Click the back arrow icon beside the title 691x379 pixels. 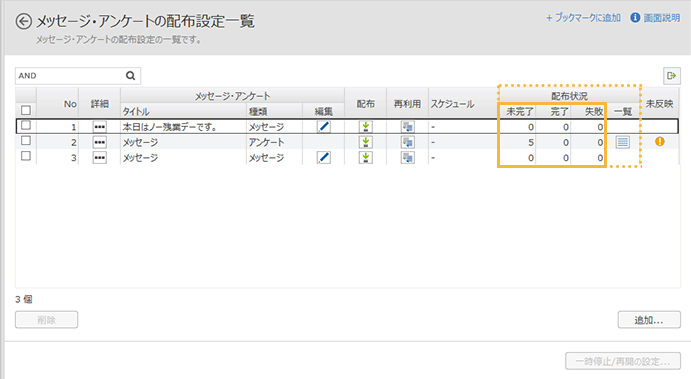click(x=24, y=21)
